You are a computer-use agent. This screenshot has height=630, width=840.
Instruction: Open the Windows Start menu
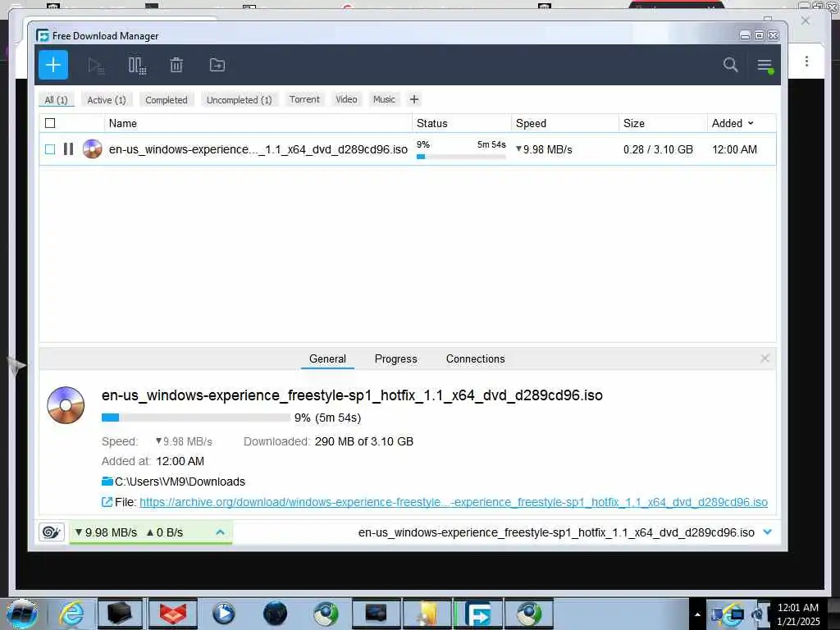coord(21,614)
